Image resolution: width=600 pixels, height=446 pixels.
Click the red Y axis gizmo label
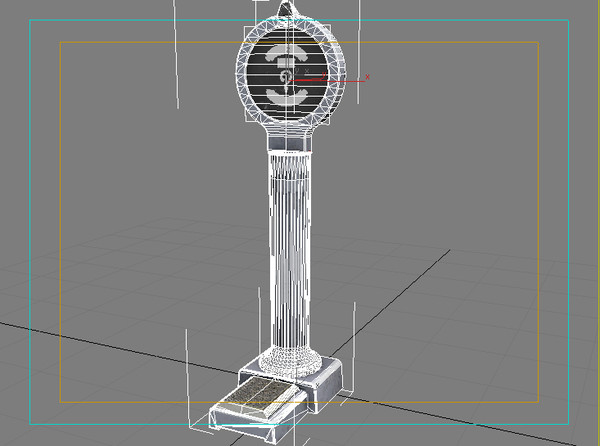point(324,75)
